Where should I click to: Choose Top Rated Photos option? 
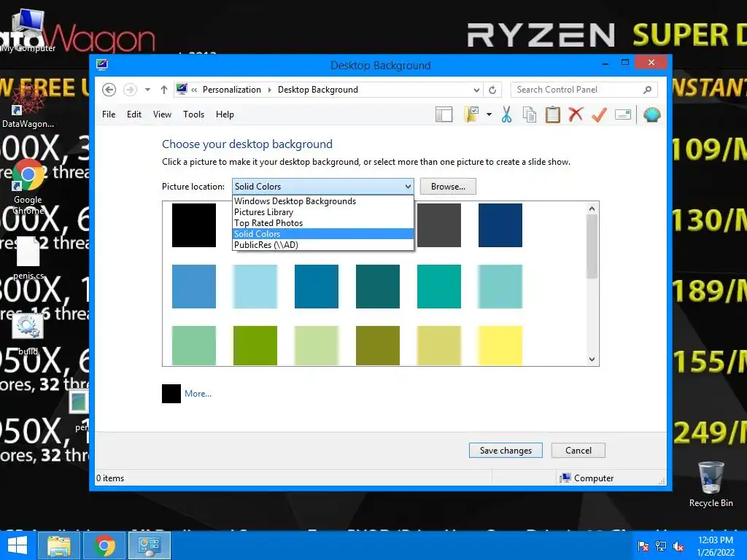coord(323,223)
